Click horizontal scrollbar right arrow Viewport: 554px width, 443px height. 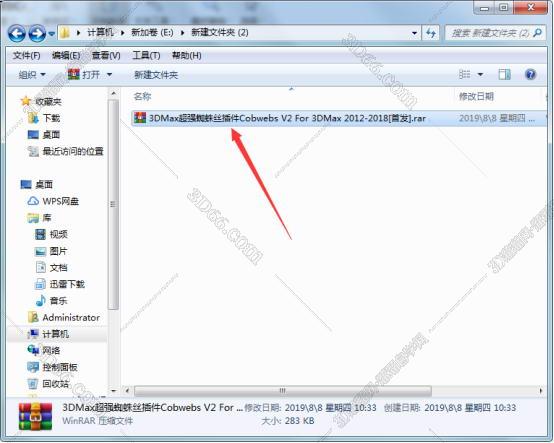541,391
